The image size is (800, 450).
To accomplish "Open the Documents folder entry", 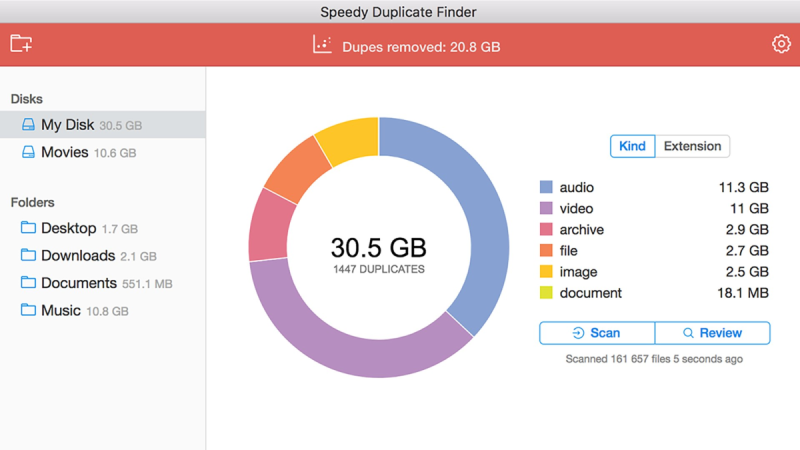I will point(103,283).
